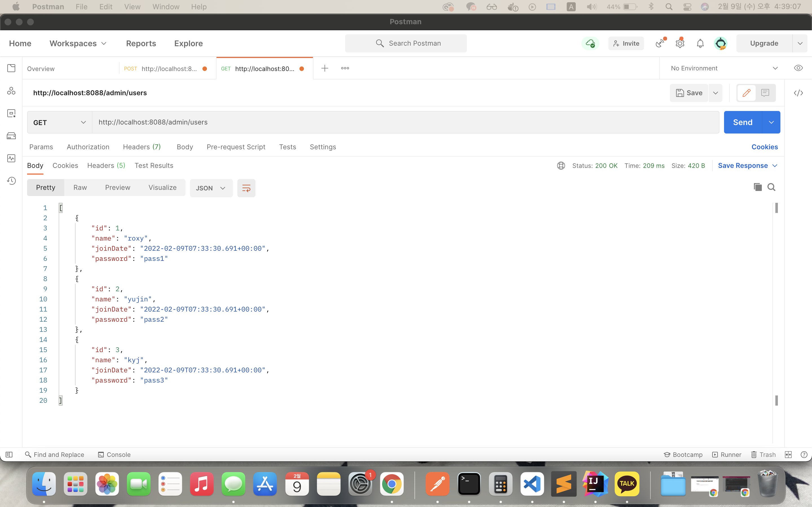812x507 pixels.
Task: Open the GET method dropdown
Action: pos(59,123)
